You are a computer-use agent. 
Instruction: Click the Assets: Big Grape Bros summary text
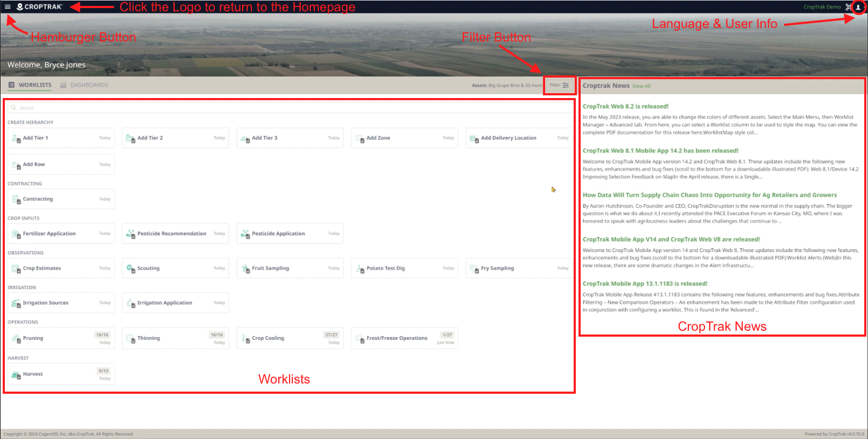[507, 85]
